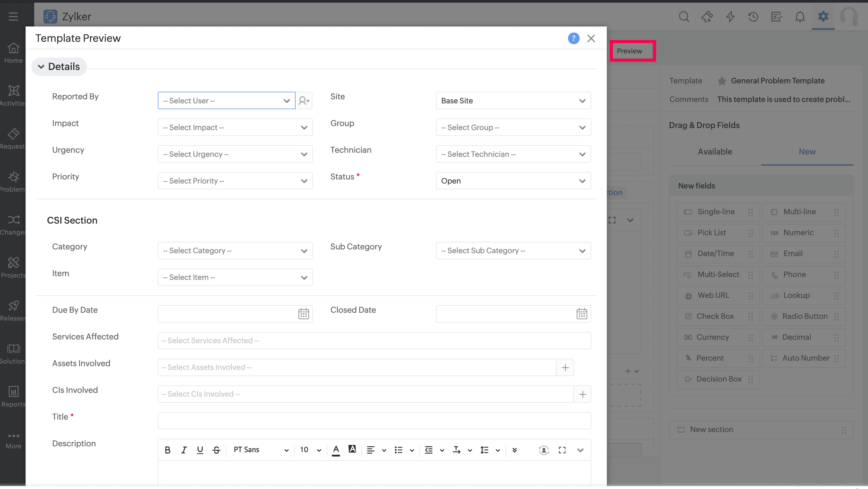Expand description editor to fullscreen
This screenshot has width=868, height=489.
[562, 450]
